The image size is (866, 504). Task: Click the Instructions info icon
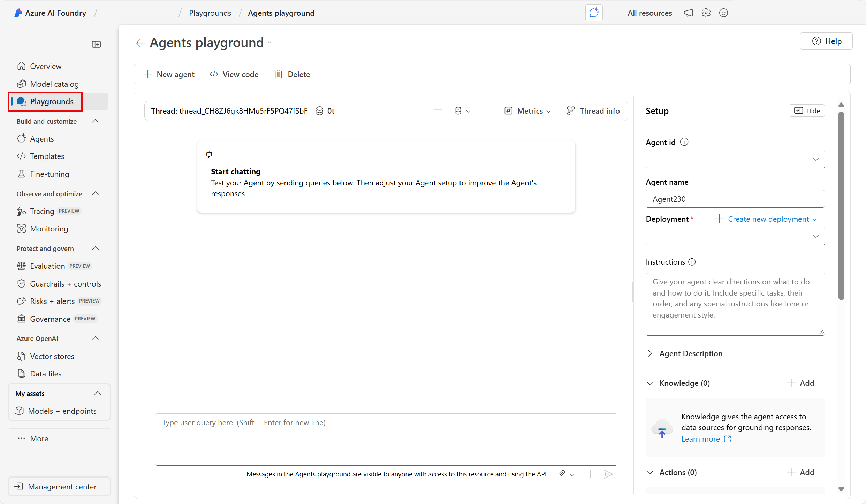(x=692, y=262)
